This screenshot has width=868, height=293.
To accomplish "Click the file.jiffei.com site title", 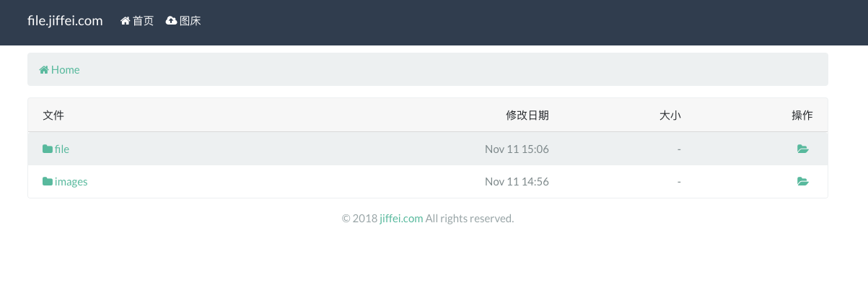I will (65, 21).
